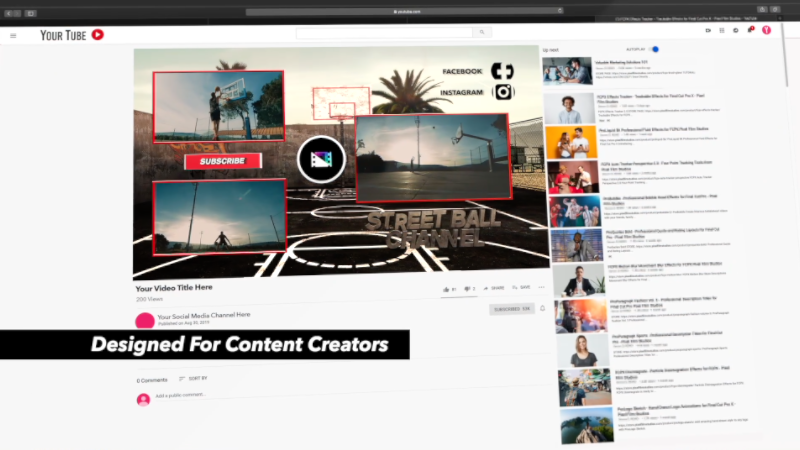Open the hamburger guide menu
This screenshot has width=800, height=450.
(x=13, y=36)
